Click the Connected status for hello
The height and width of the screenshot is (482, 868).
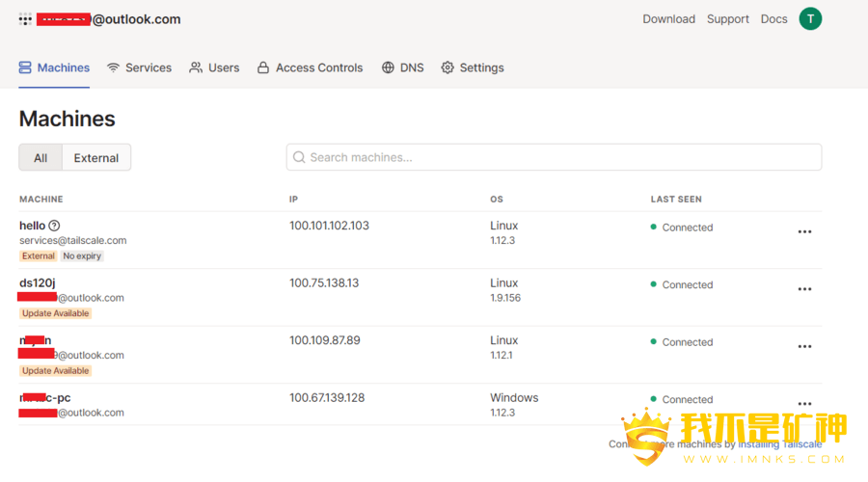click(x=682, y=228)
